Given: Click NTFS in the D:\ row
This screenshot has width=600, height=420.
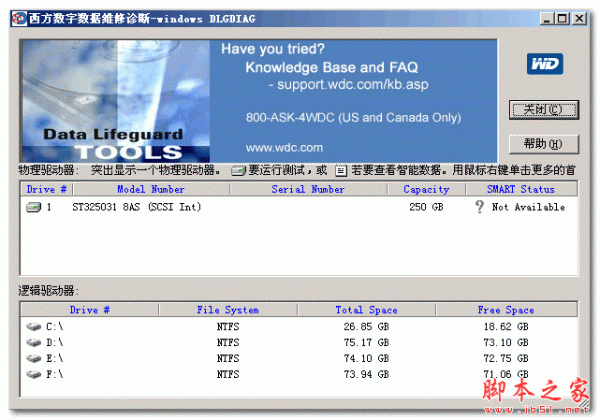Looking at the screenshot, I should coord(228,342).
